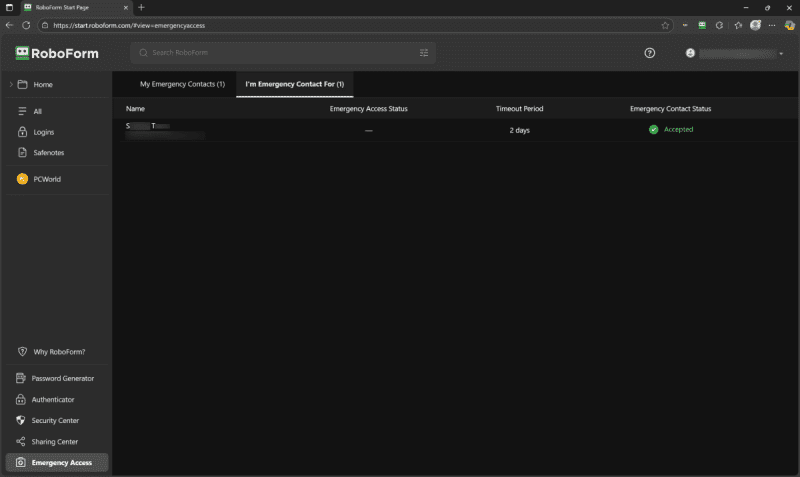Click the Why RoboForm? link
The width and height of the screenshot is (800, 477).
(58, 352)
